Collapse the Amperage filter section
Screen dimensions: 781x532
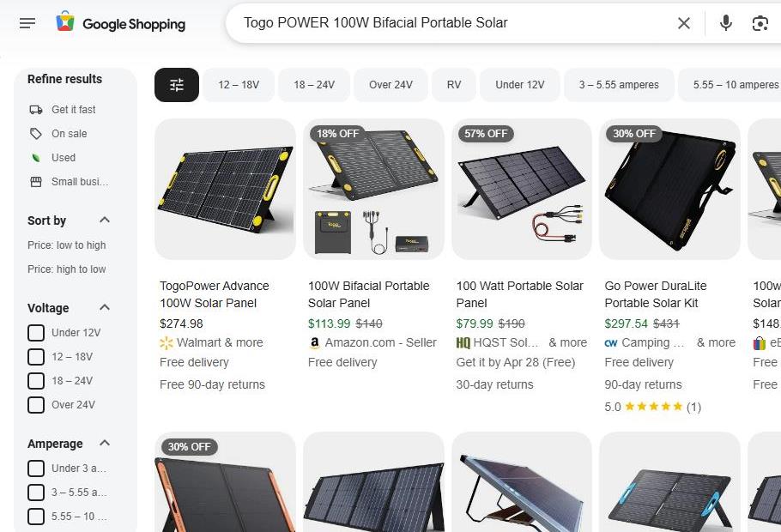point(105,444)
